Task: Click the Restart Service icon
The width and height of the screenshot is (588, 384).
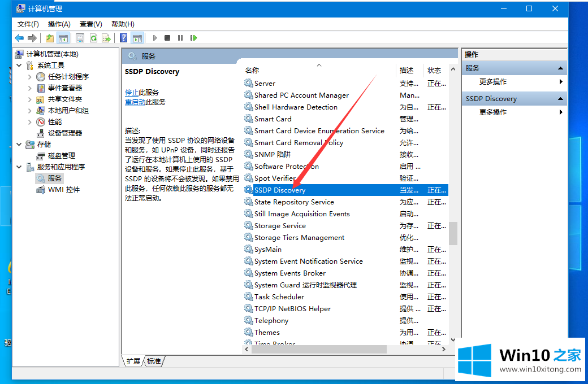Action: (193, 38)
